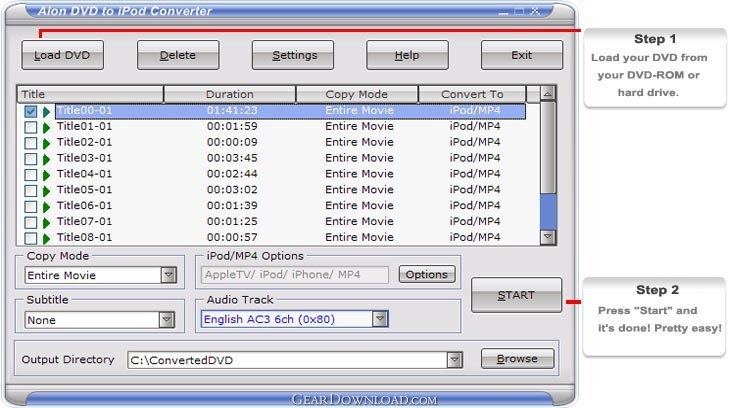730x408 pixels.
Task: Select the Title01-01 row text
Action: click(x=84, y=126)
